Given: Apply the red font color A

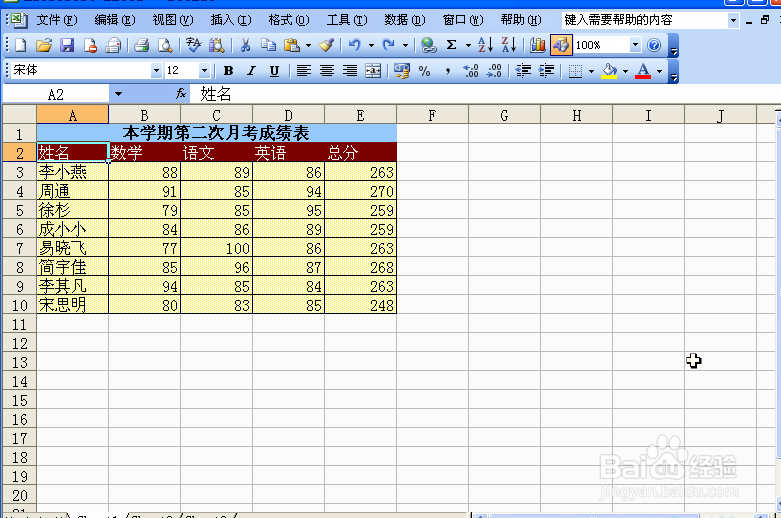Looking at the screenshot, I should [644, 71].
